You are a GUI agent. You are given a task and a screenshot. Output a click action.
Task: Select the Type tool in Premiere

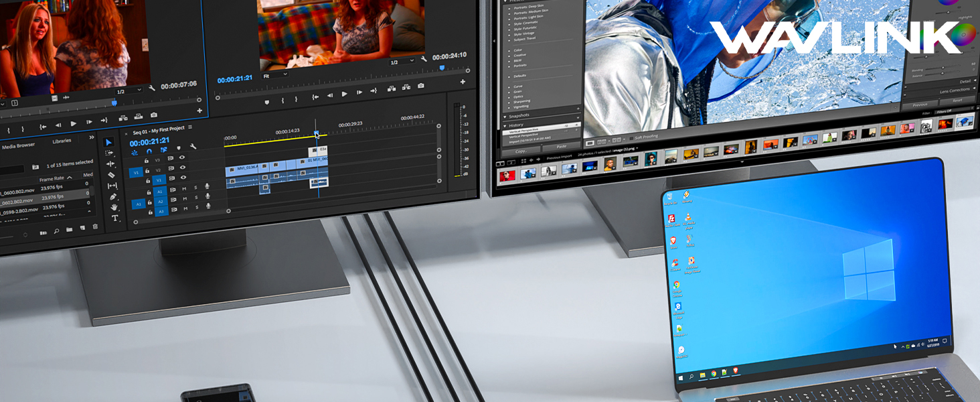(x=115, y=218)
